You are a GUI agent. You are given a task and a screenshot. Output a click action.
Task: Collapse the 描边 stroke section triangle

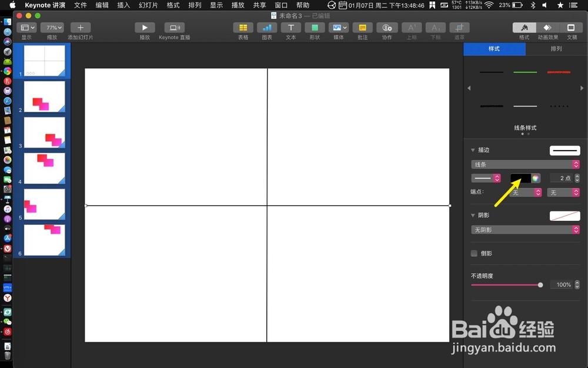click(x=473, y=150)
